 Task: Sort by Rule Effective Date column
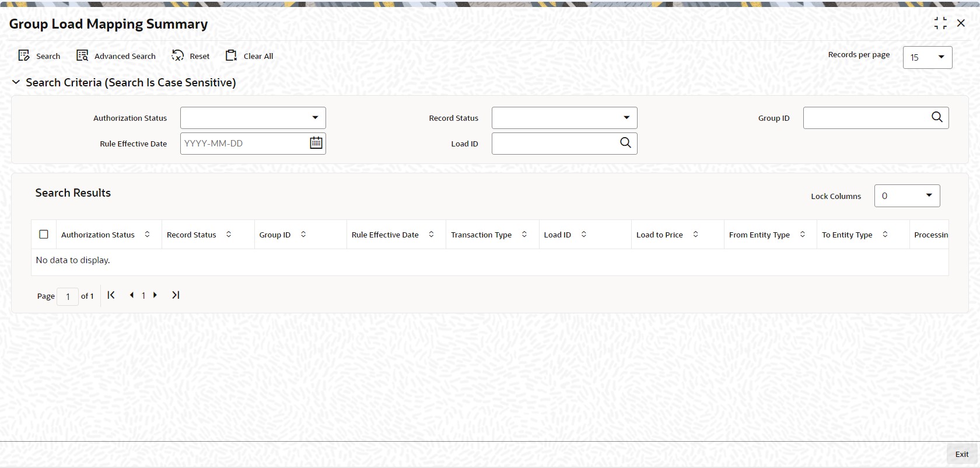(431, 235)
